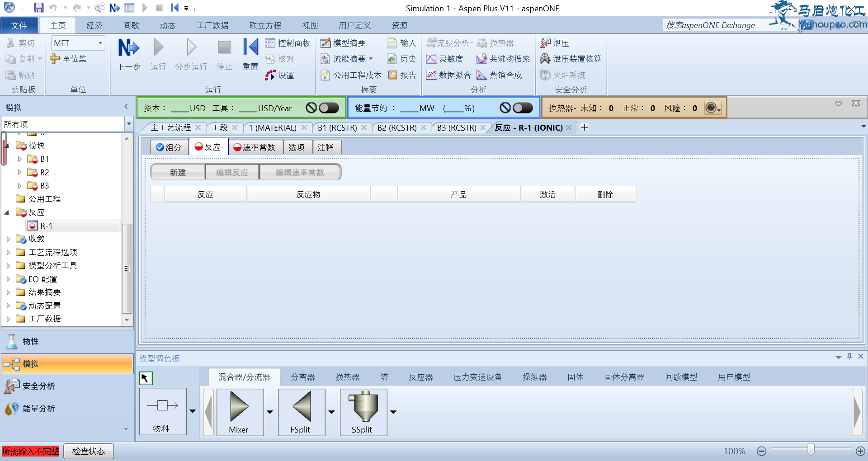Open Stream Summary (流股摘要) dropdown arrow
The width and height of the screenshot is (868, 461).
click(371, 59)
